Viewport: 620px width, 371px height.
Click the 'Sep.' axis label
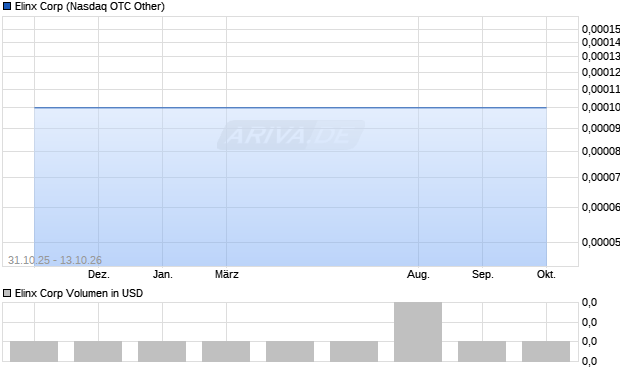(x=482, y=274)
